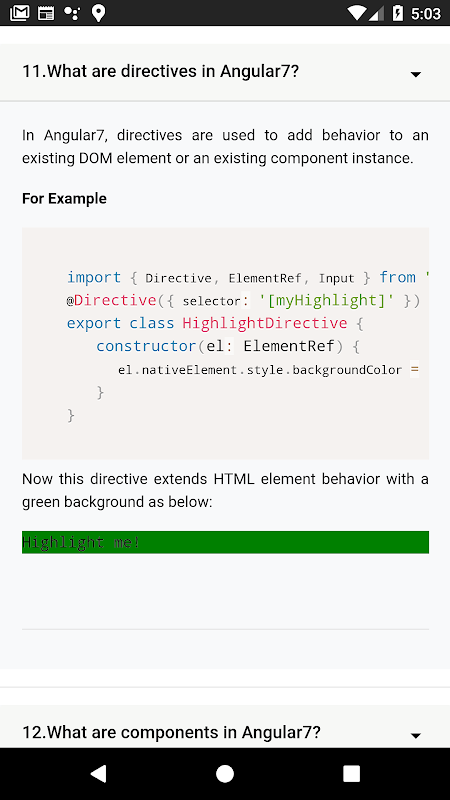
Task: Tap the calendar notification icon
Action: coord(46,13)
